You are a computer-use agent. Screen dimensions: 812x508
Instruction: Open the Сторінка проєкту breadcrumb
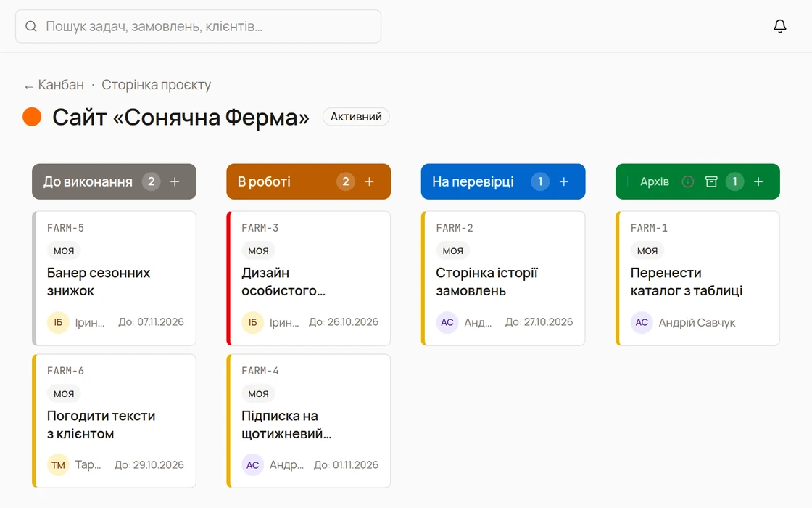[x=157, y=85]
